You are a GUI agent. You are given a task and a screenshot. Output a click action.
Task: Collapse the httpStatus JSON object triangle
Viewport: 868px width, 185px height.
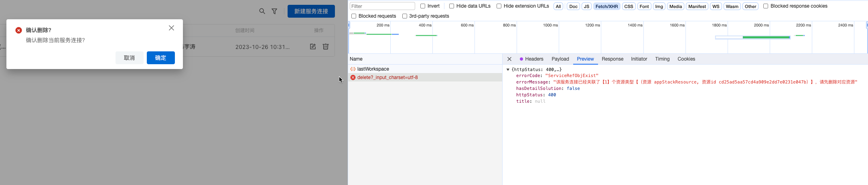(508, 69)
